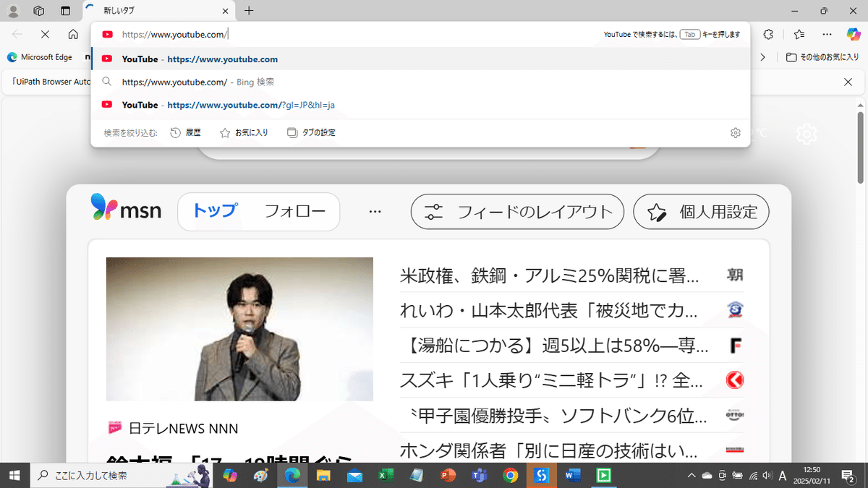Select YouTube suggestion with ?gl=JP&hl=ja
Screen dimensions: 868x488
(420, 105)
